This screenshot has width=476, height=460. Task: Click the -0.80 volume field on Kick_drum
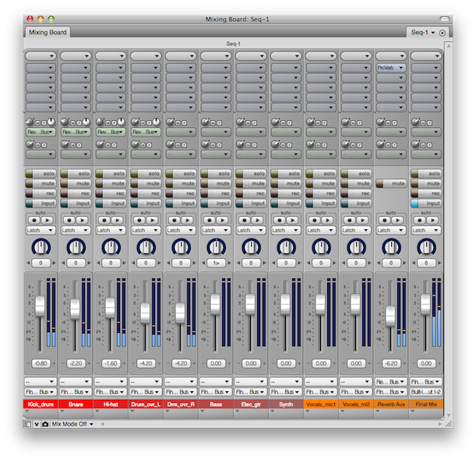click(x=41, y=363)
